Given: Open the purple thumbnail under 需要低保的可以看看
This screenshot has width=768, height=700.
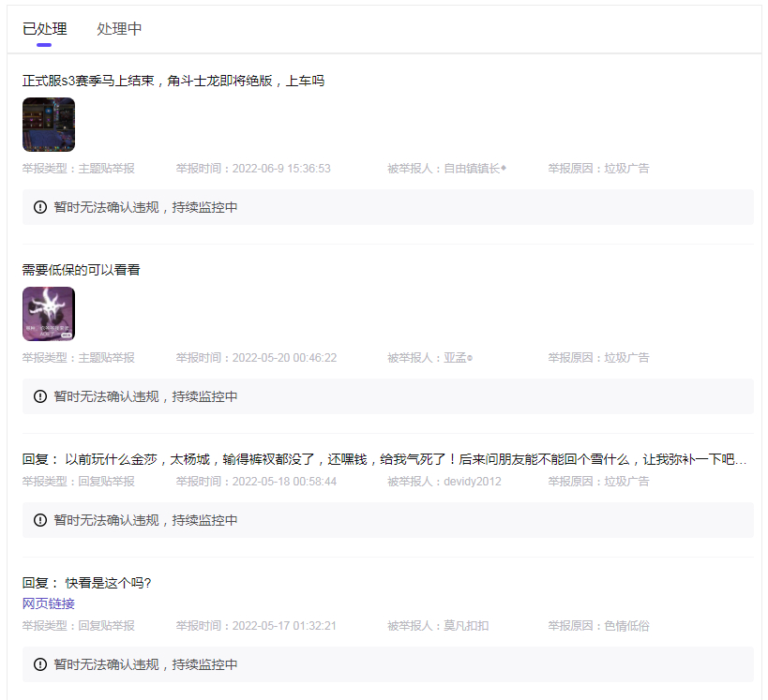Looking at the screenshot, I should [x=49, y=314].
